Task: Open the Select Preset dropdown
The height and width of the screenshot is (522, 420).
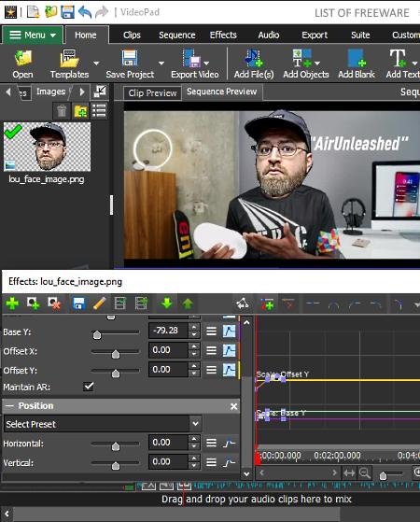Action: (x=102, y=424)
